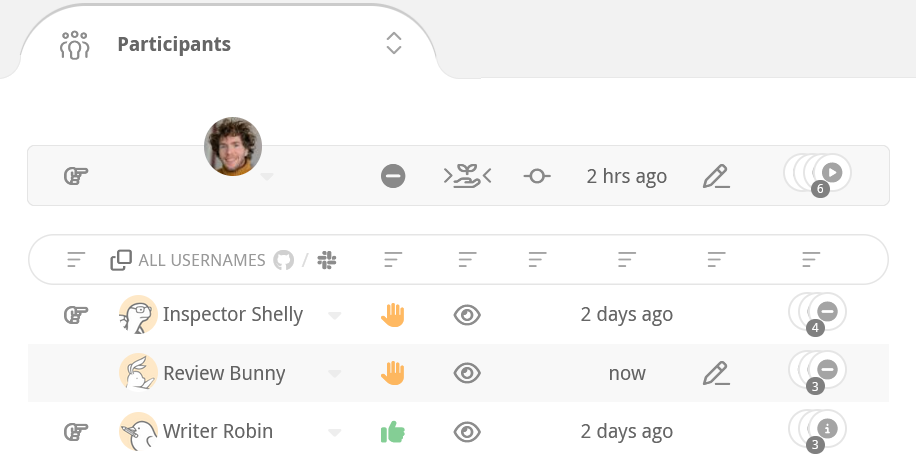Screen dimensions: 916x463
Task: Open the dropdown beside the user avatar
Action: click(267, 178)
